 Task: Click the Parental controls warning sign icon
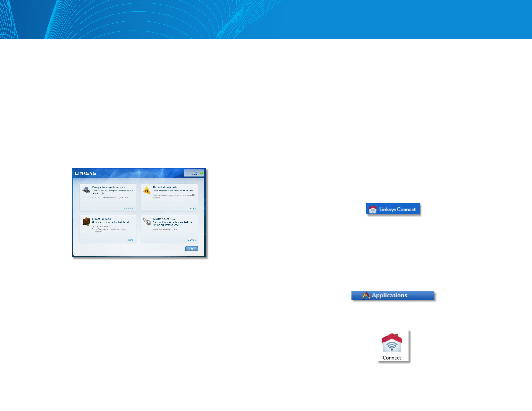pos(147,190)
